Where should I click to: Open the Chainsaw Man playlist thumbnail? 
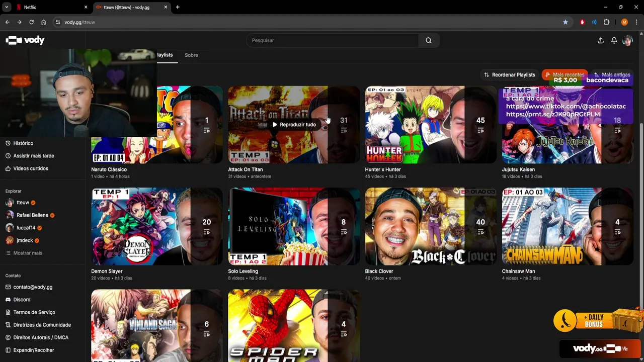pyautogui.click(x=568, y=226)
